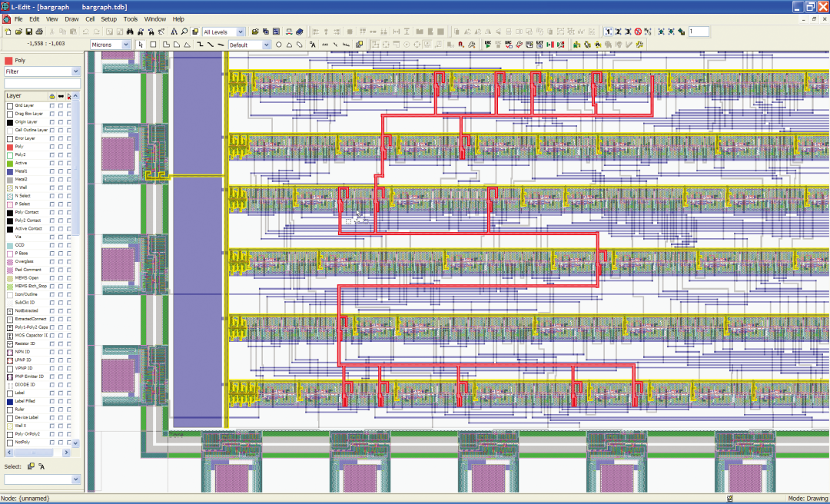
Task: Open the Window menu
Action: pos(155,19)
